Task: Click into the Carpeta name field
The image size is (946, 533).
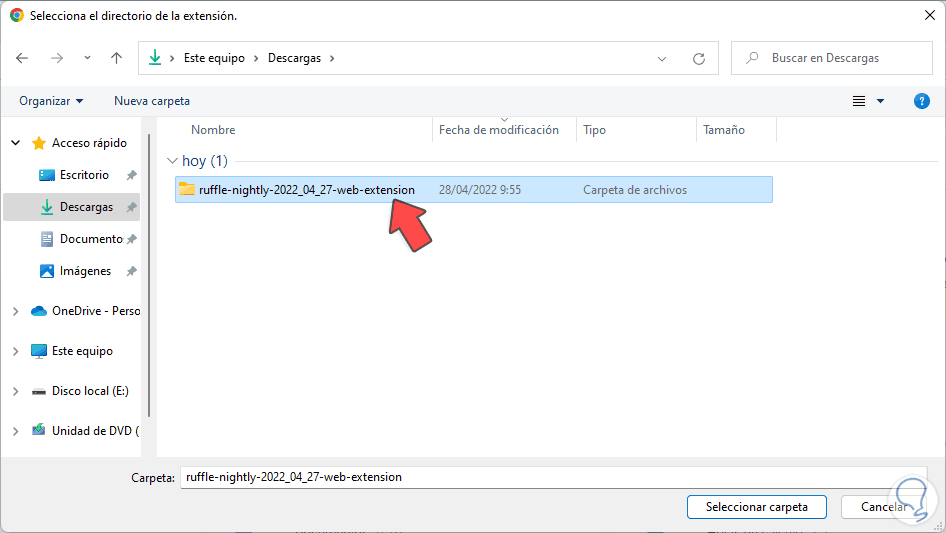Action: 553,477
